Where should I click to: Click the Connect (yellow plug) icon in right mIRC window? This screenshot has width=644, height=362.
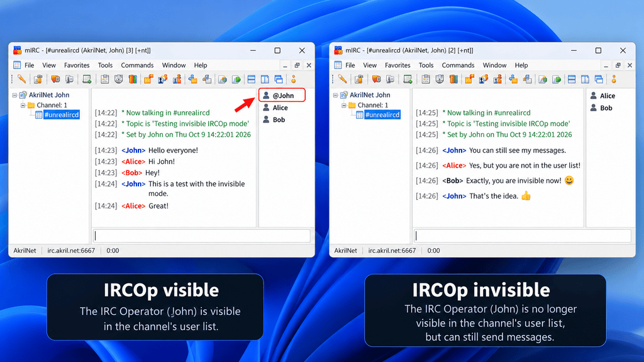click(343, 79)
